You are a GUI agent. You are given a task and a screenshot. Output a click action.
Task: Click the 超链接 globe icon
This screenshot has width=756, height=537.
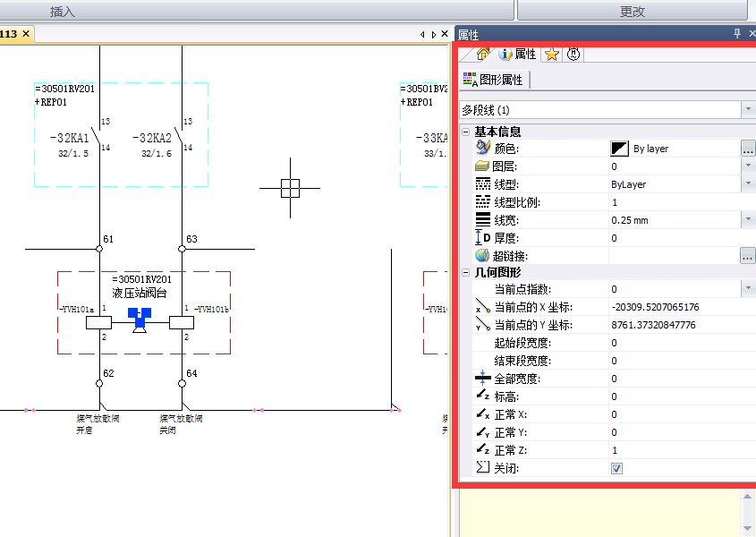tap(482, 256)
